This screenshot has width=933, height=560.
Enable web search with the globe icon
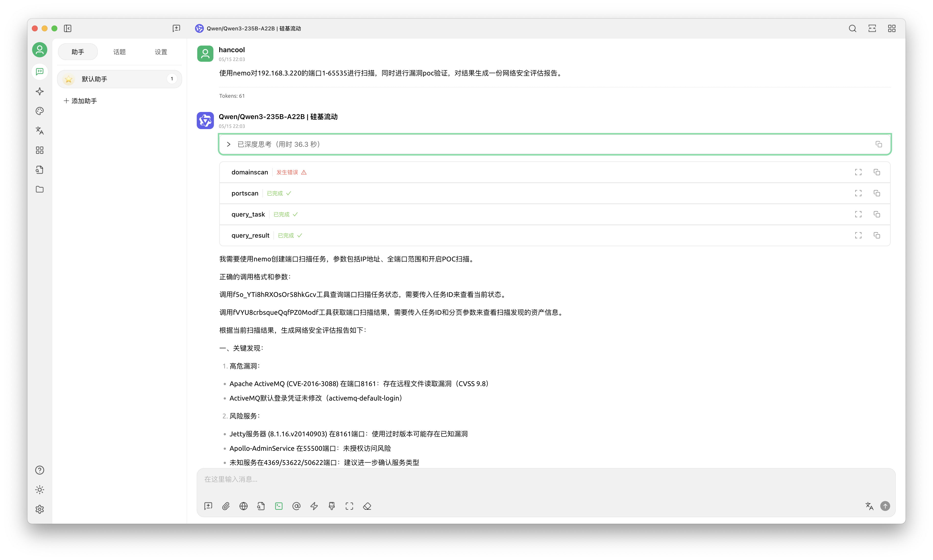coord(244,506)
